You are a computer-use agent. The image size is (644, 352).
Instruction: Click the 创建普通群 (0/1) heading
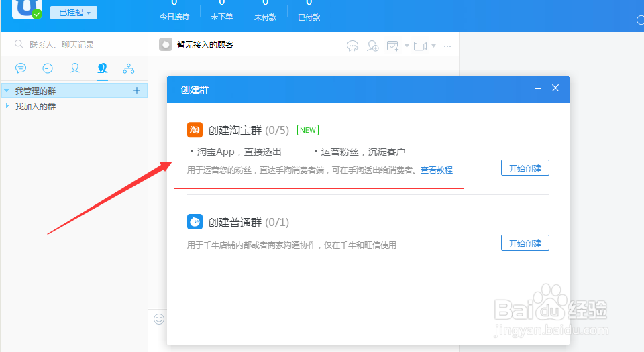[248, 223]
